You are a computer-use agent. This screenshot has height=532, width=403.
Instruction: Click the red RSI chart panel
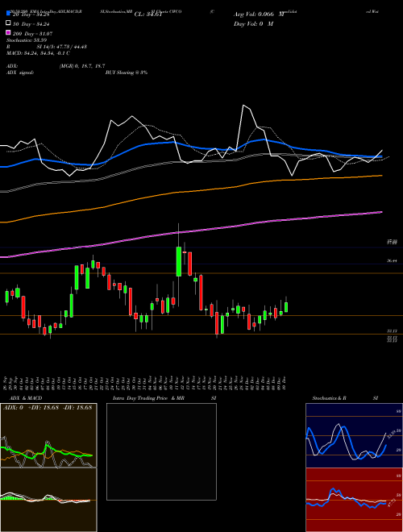tap(354, 500)
